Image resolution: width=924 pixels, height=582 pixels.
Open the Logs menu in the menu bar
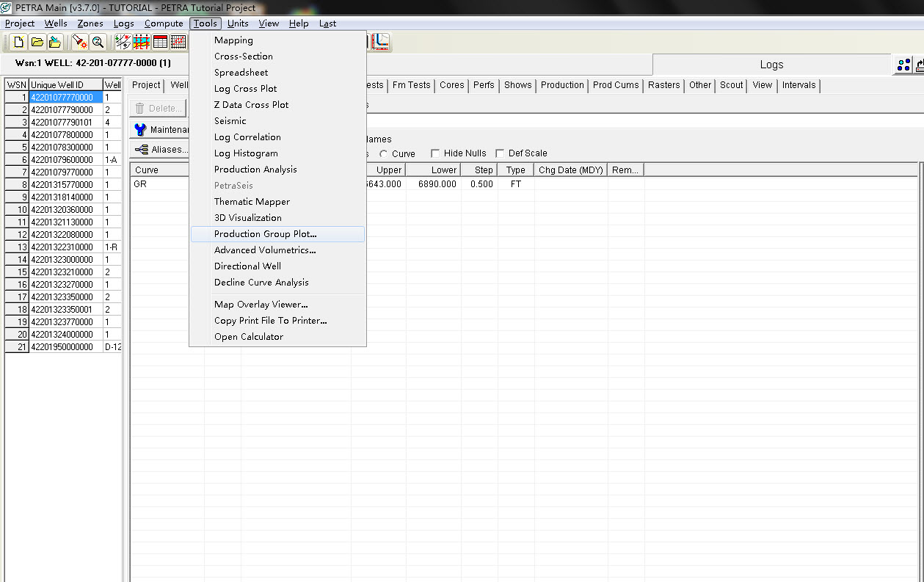(123, 23)
